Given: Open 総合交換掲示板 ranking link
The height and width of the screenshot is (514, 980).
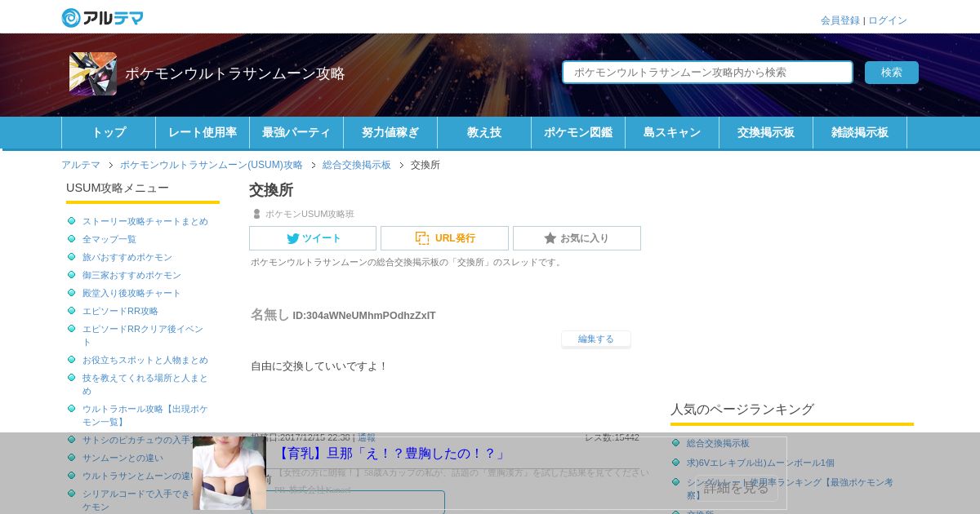Looking at the screenshot, I should tap(718, 443).
